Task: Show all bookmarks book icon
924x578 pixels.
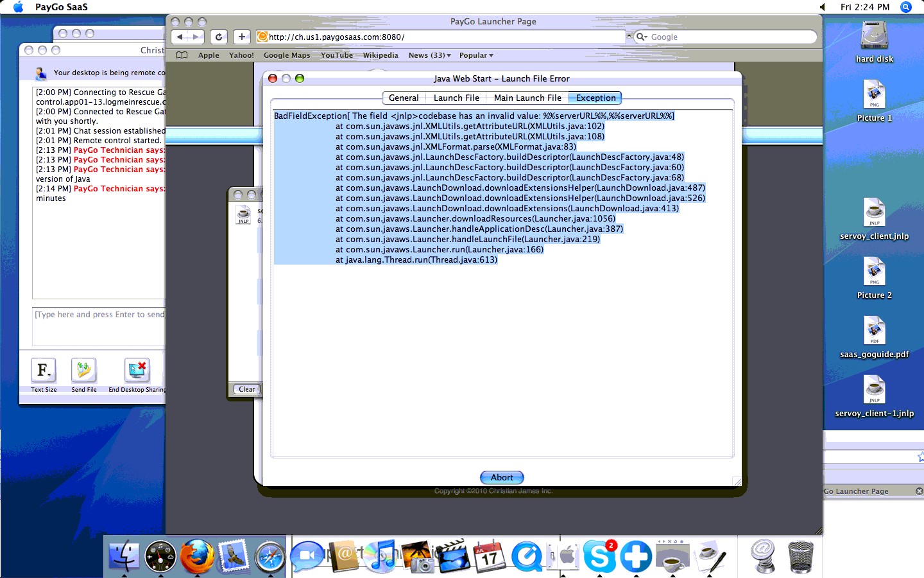Action: 182,55
